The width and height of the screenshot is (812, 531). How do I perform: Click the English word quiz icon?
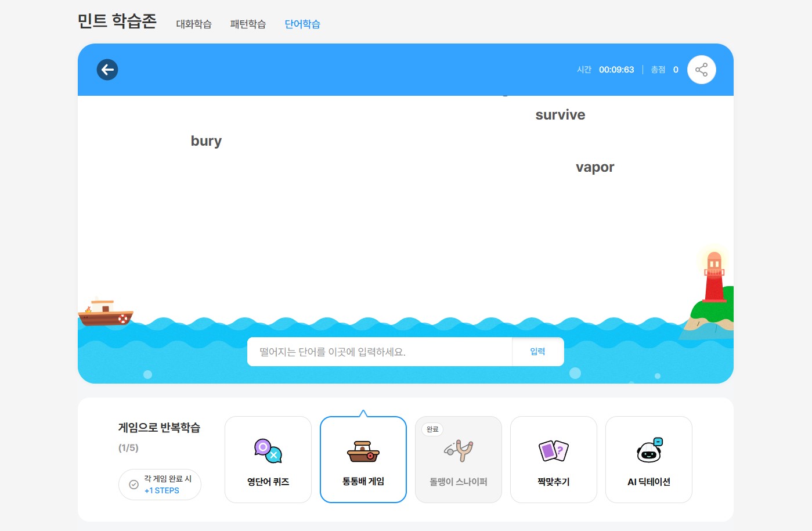(268, 451)
